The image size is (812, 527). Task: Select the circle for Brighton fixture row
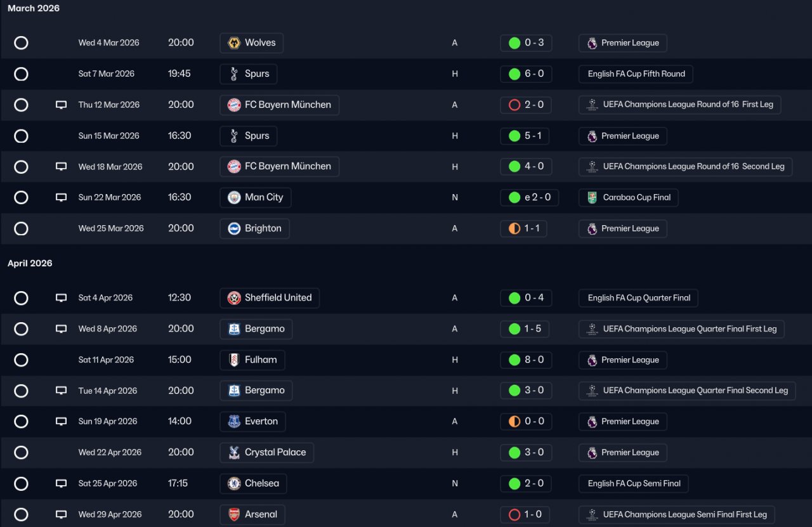click(21, 228)
